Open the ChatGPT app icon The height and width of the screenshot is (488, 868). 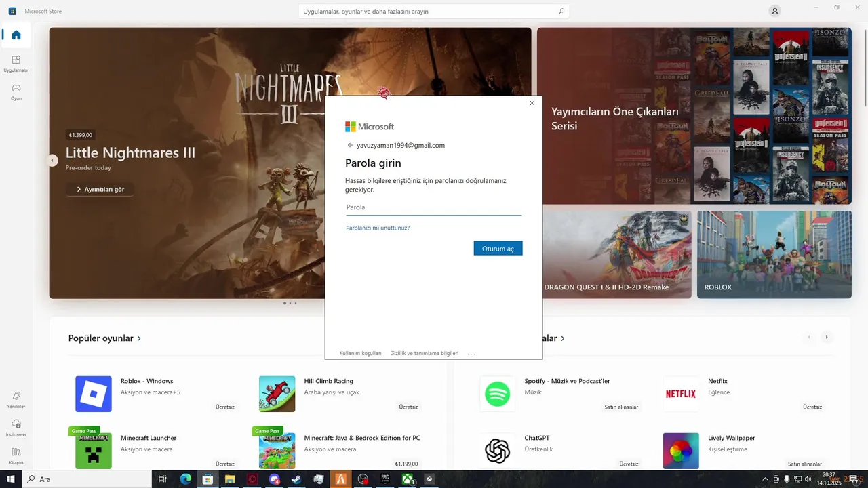click(x=497, y=451)
